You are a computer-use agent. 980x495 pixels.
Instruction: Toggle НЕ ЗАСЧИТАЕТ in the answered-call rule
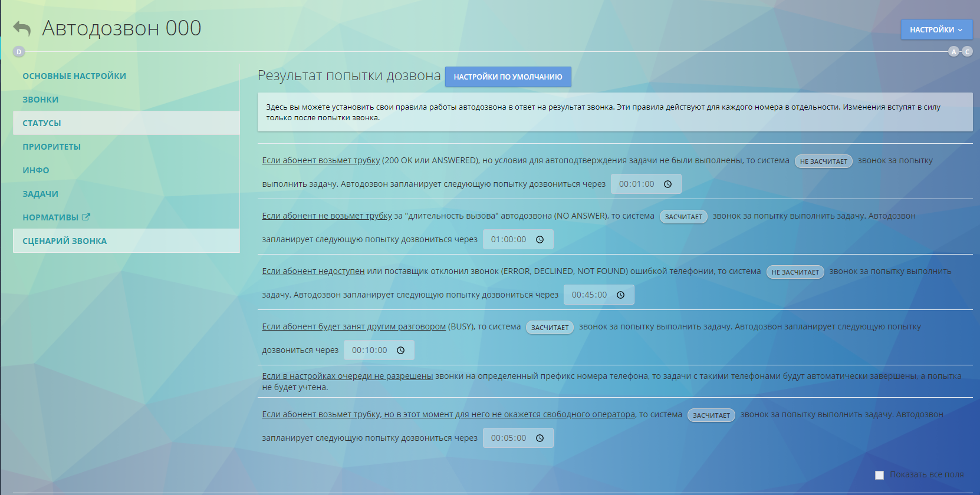(823, 161)
